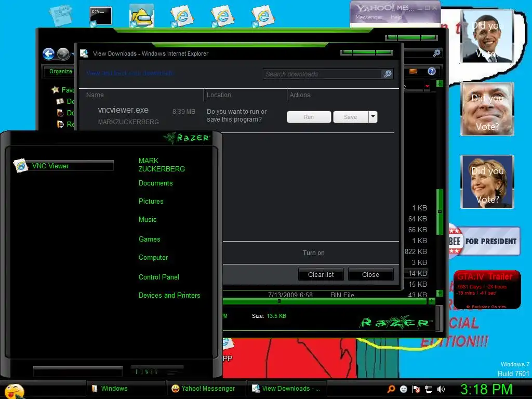Open MARK ZUCKERBERG user folder in Start menu
Image resolution: width=532 pixels, height=399 pixels.
coord(162,165)
